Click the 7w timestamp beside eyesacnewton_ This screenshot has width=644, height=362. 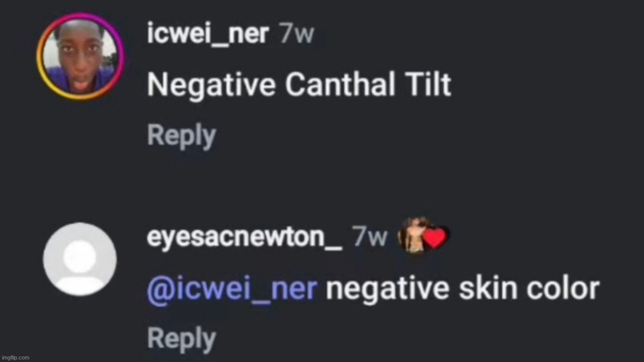tap(370, 236)
